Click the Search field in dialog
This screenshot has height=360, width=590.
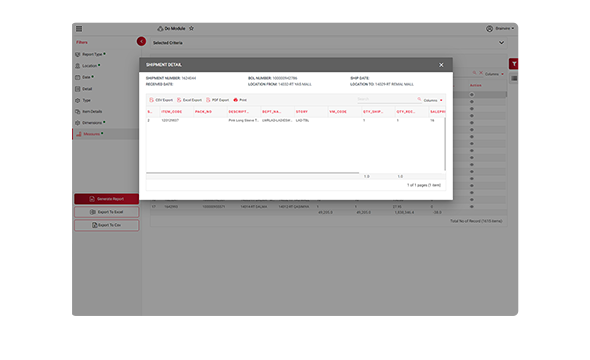387,99
